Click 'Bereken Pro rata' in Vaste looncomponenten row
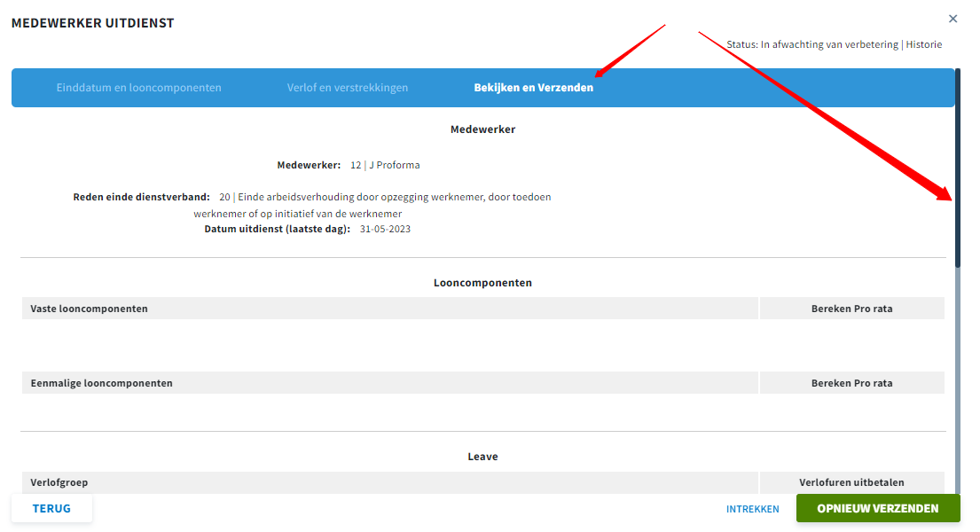The width and height of the screenshot is (980, 532). point(852,309)
